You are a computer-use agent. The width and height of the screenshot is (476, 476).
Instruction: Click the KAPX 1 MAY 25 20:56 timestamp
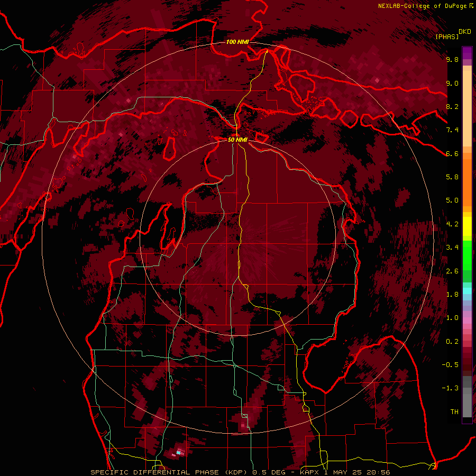(345, 472)
